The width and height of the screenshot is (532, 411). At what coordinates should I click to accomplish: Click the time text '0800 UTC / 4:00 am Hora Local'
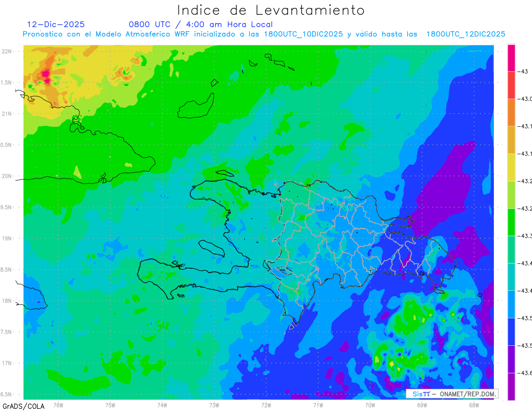(x=200, y=24)
